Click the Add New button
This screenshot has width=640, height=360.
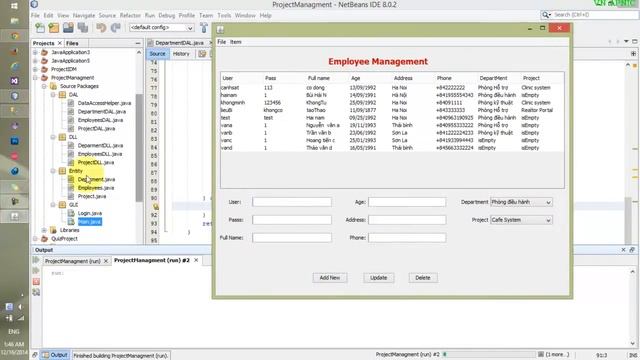coord(330,278)
